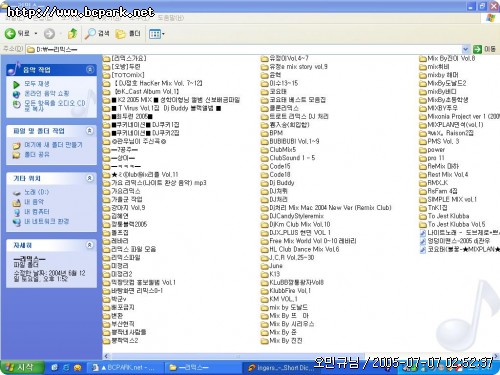This screenshot has height=375, width=500.
Task: Collapse the 음악 작업 music tasks panel
Action: tap(90, 69)
